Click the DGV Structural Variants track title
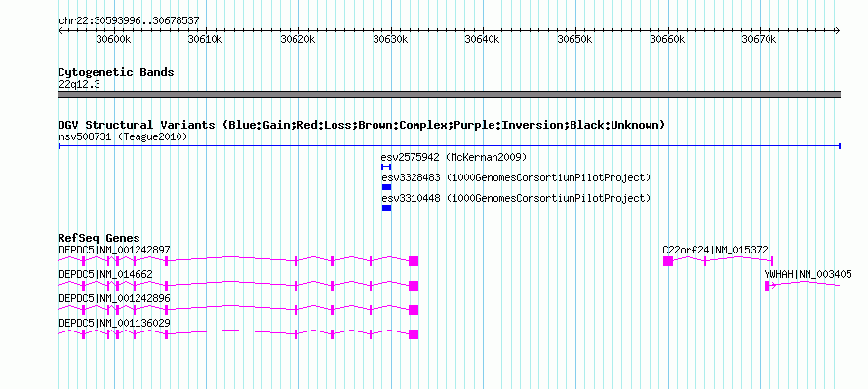Viewport: 868px width, 389px height. pyautogui.click(x=362, y=125)
